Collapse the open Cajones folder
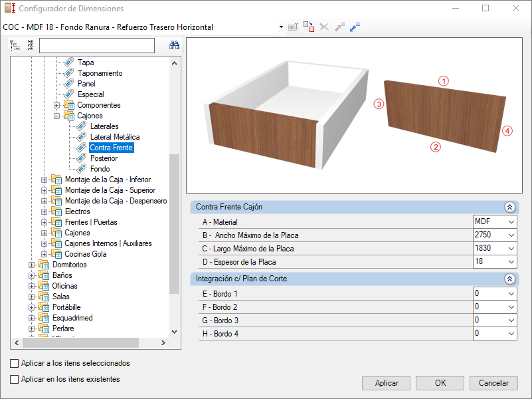This screenshot has height=399, width=532. 56,116
